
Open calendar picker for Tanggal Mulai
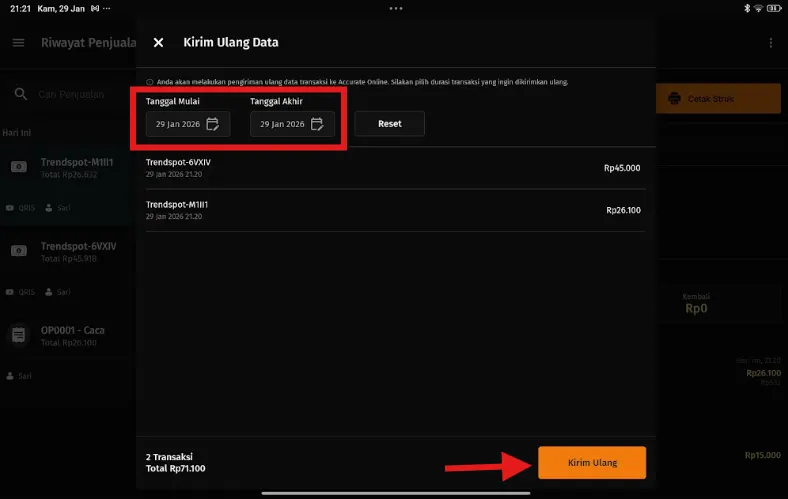point(213,124)
